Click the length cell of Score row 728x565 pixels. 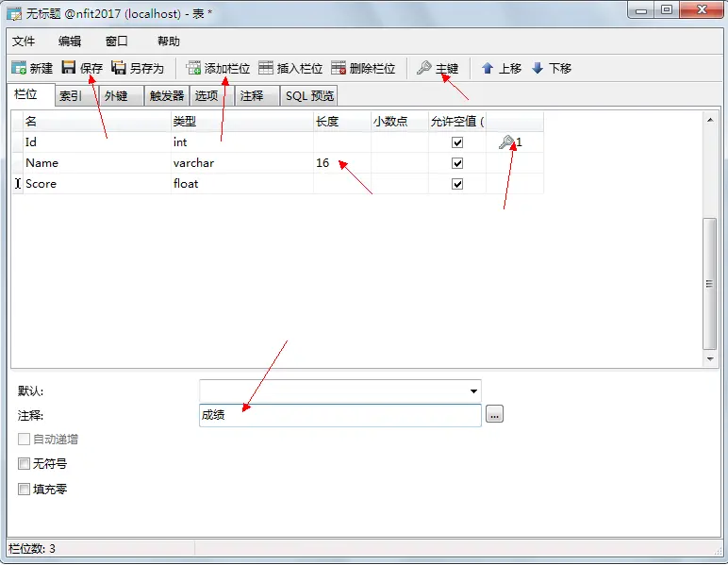(x=342, y=184)
